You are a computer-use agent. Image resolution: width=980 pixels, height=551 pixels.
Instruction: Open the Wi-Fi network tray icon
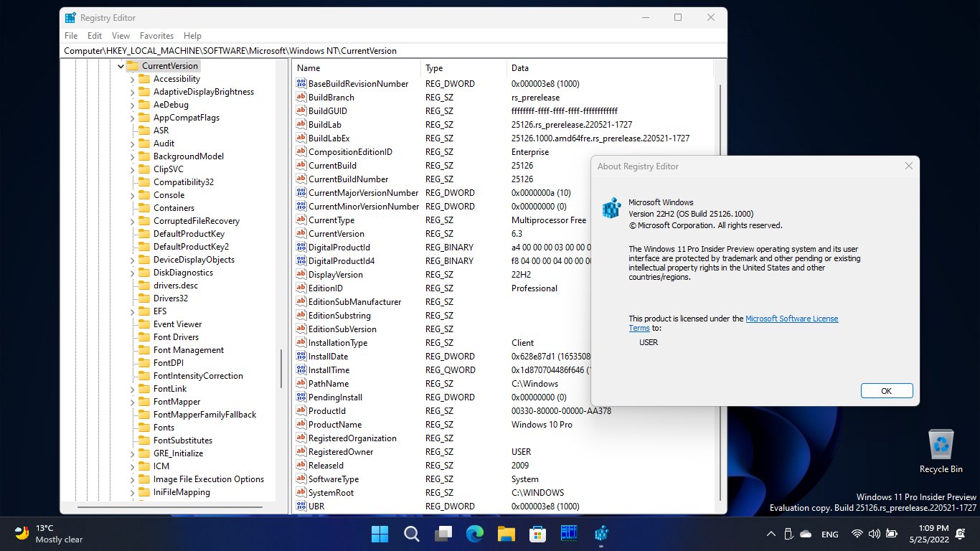857,534
